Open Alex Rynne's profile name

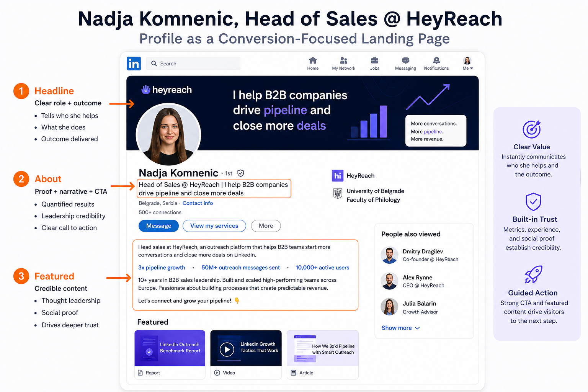(417, 278)
